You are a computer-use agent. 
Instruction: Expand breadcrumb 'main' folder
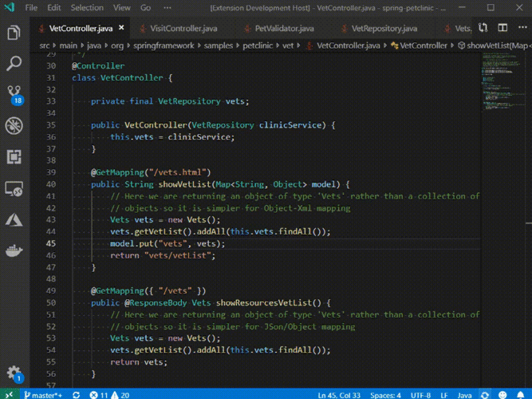pyautogui.click(x=69, y=45)
